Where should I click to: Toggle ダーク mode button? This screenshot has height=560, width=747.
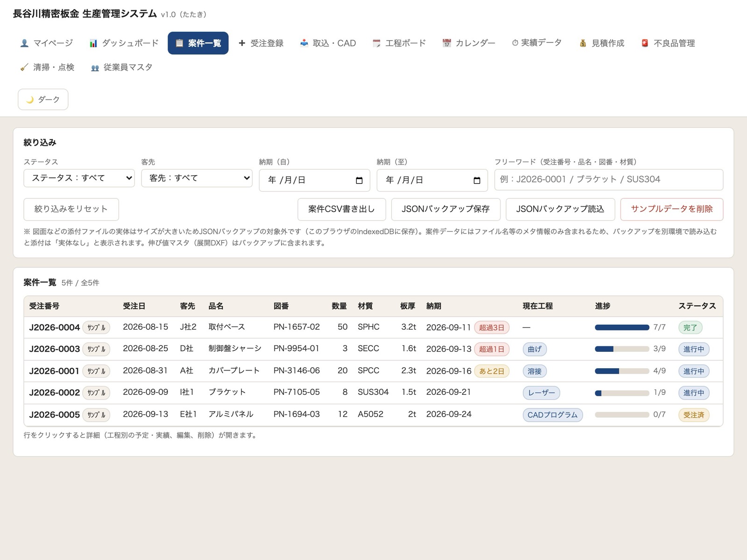click(43, 99)
